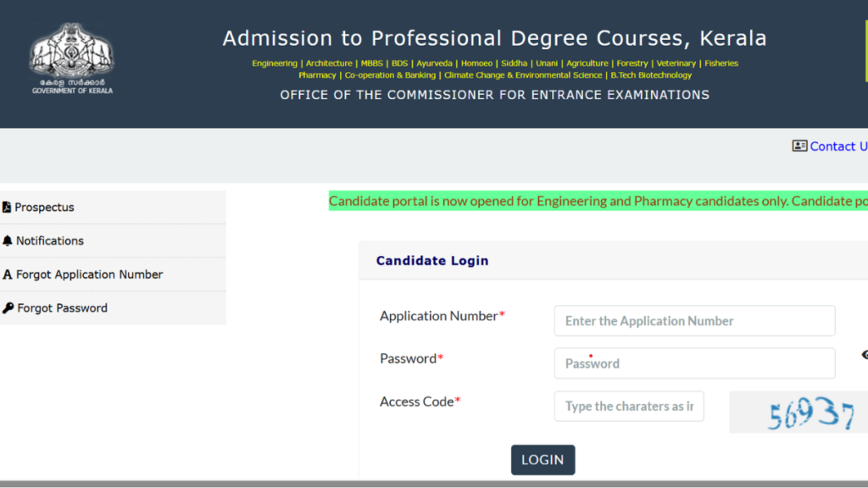Click the Contact Us card icon
This screenshot has height=488, width=868.
[x=799, y=146]
